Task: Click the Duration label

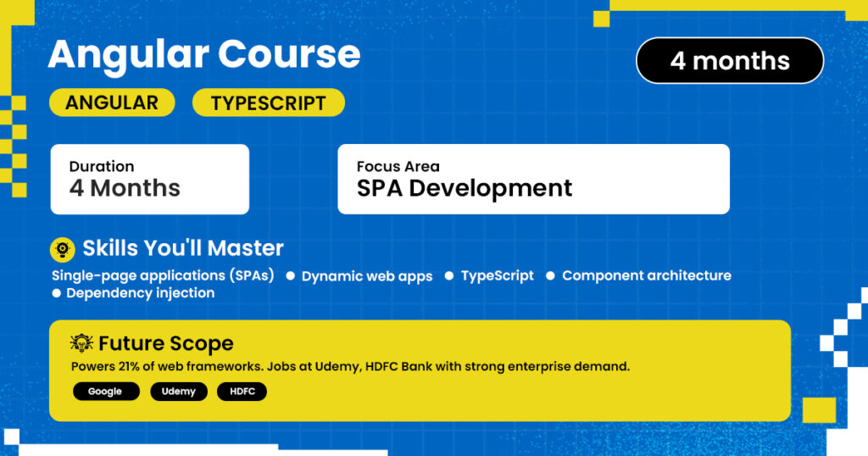Action: pyautogui.click(x=102, y=167)
